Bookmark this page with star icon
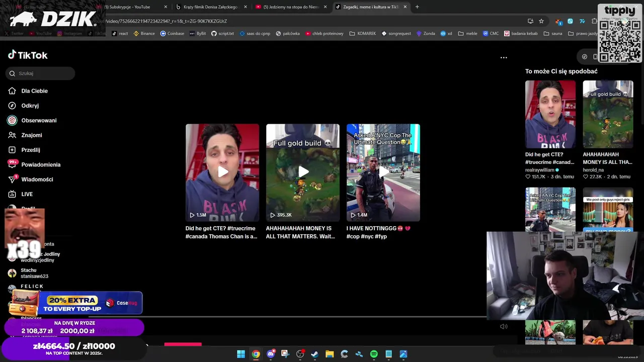644x362 pixels. [x=541, y=21]
